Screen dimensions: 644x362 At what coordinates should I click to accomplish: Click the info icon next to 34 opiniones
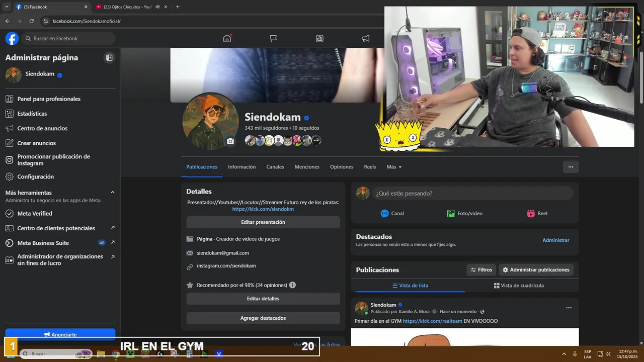tap(292, 285)
